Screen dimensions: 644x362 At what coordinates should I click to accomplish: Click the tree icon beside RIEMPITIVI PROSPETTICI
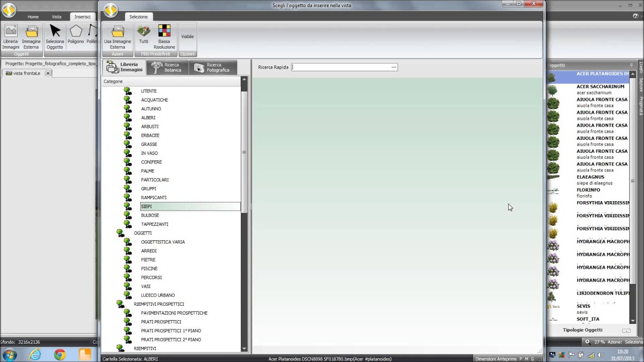(120, 304)
